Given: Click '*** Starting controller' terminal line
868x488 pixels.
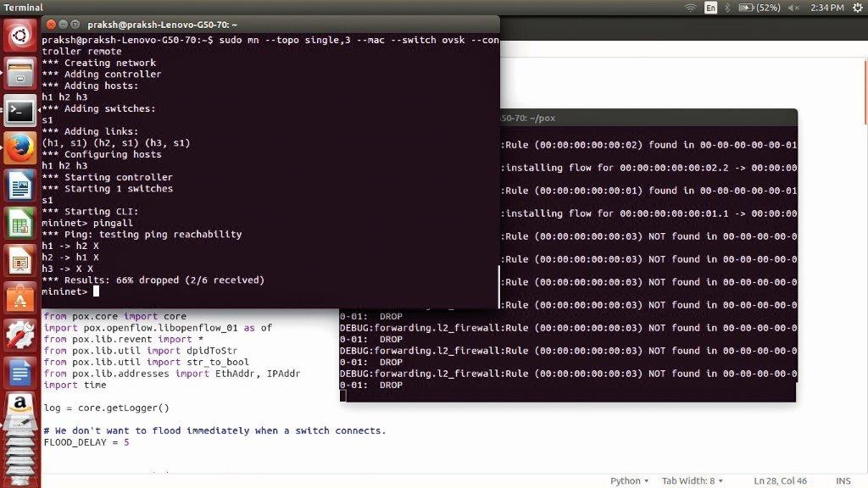Looking at the screenshot, I should pyautogui.click(x=108, y=177).
